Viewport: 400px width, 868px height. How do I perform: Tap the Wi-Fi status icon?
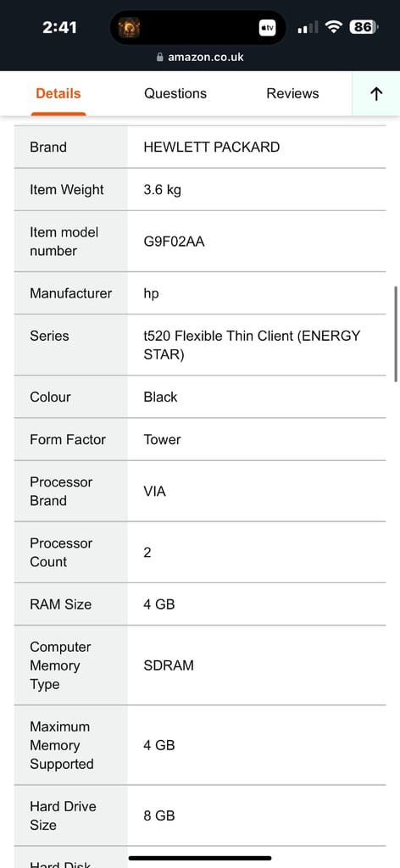tap(334, 26)
